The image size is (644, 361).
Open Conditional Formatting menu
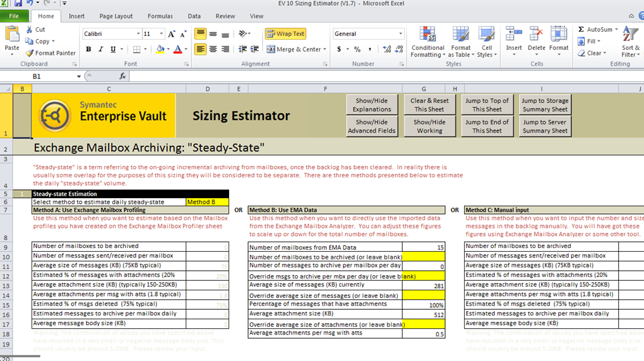(428, 42)
